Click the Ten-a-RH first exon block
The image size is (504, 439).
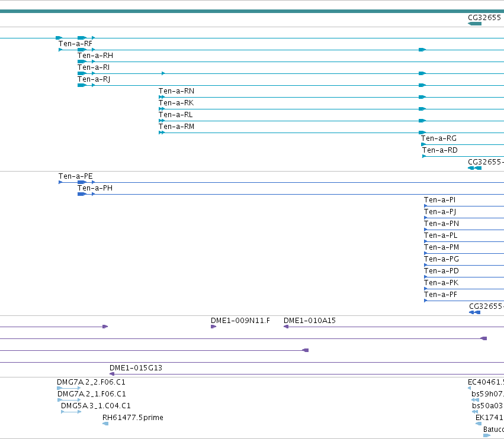tap(82, 62)
